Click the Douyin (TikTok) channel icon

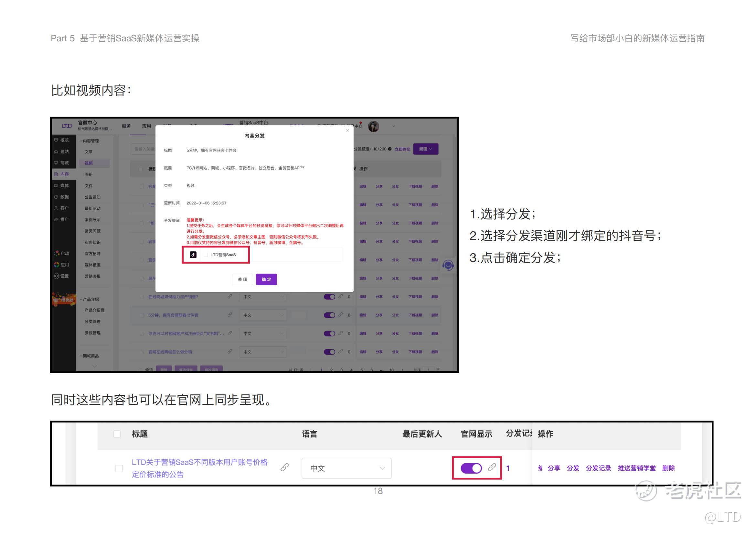(x=193, y=255)
